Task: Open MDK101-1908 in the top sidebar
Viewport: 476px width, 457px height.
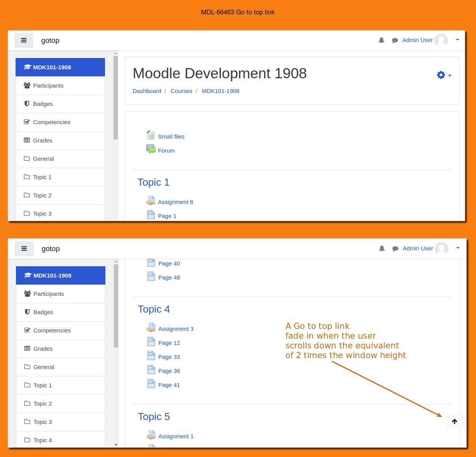Action: click(60, 67)
